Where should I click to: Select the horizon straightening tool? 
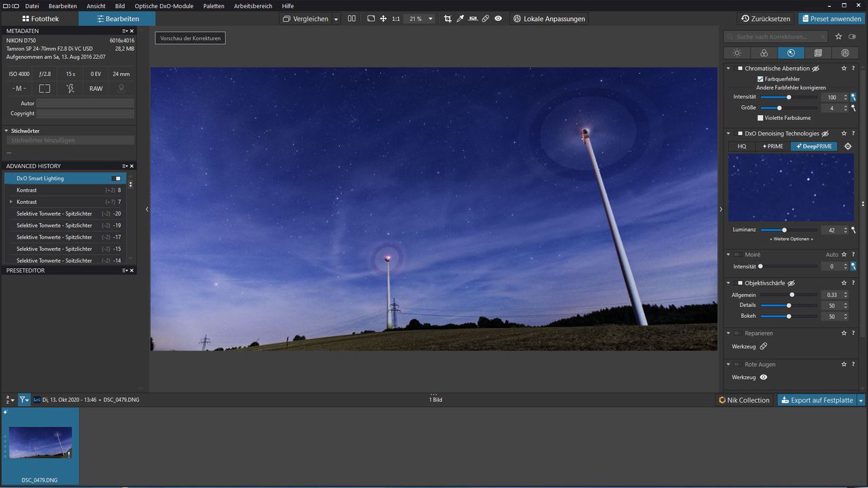[473, 18]
